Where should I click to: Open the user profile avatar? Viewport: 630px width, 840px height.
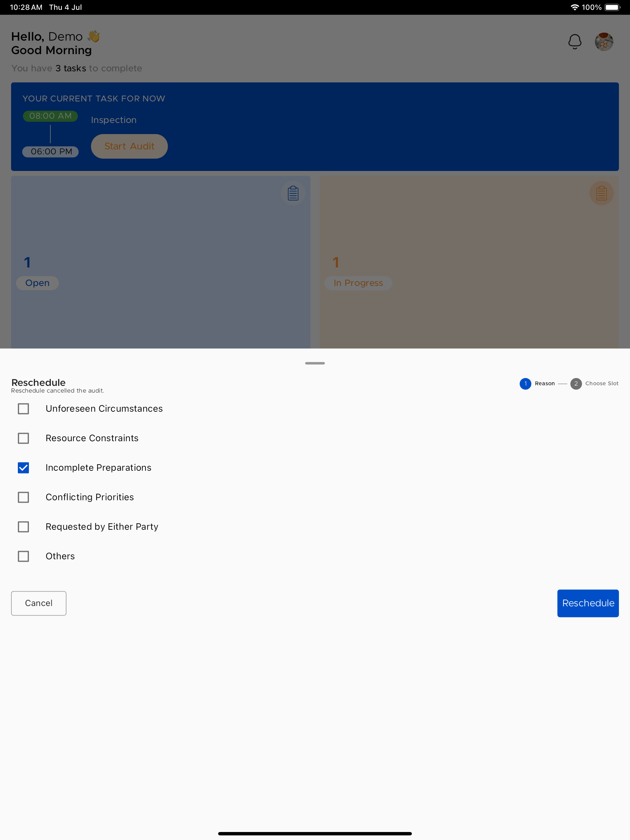pyautogui.click(x=604, y=42)
